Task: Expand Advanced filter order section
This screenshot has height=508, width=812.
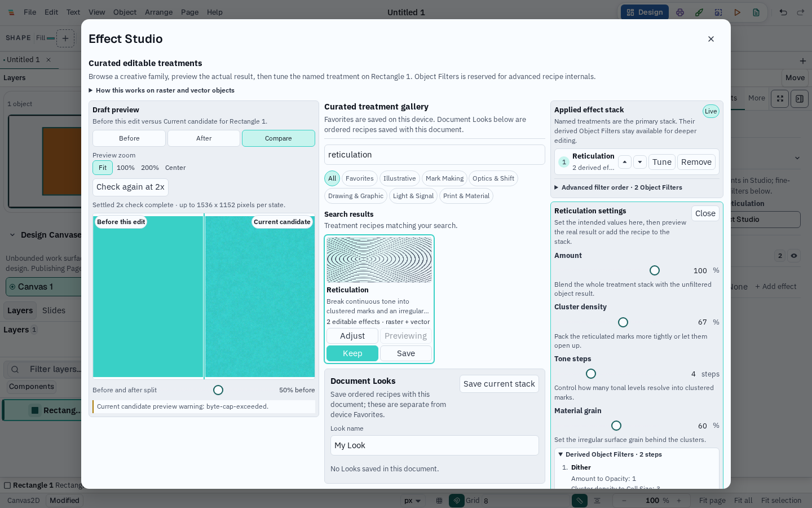Action: pos(618,187)
